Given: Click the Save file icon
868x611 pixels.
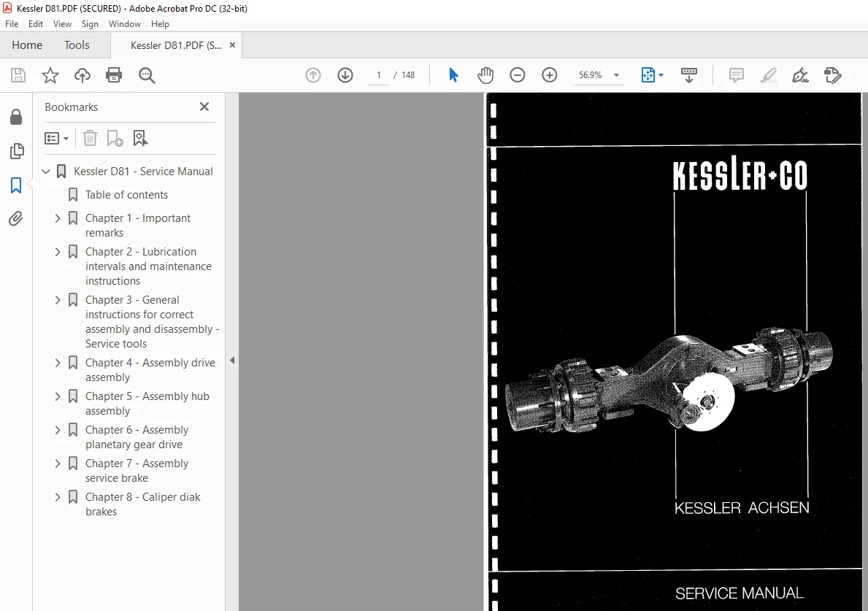Looking at the screenshot, I should coord(18,75).
